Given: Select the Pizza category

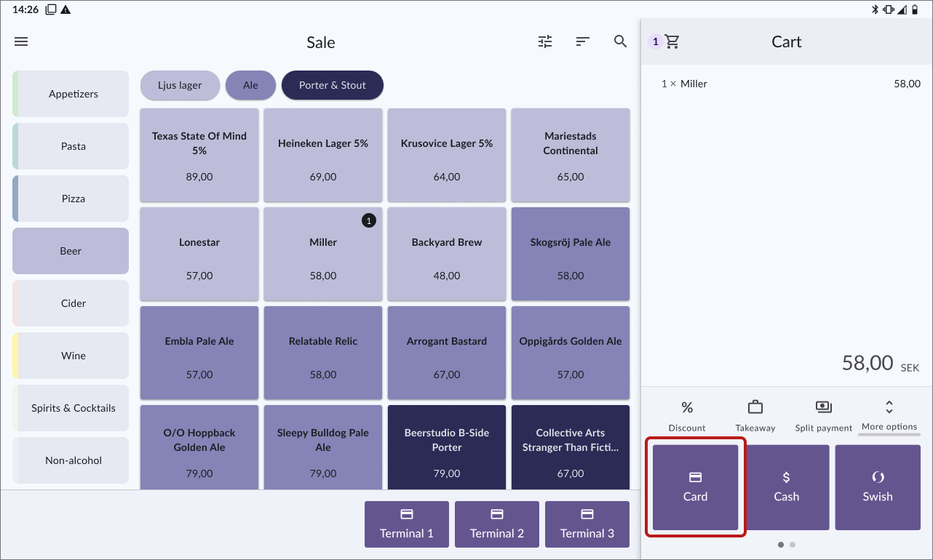Looking at the screenshot, I should (x=71, y=199).
